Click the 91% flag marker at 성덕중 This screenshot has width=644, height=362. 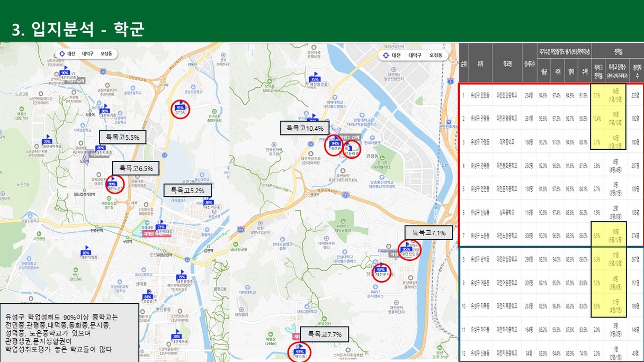click(x=180, y=108)
